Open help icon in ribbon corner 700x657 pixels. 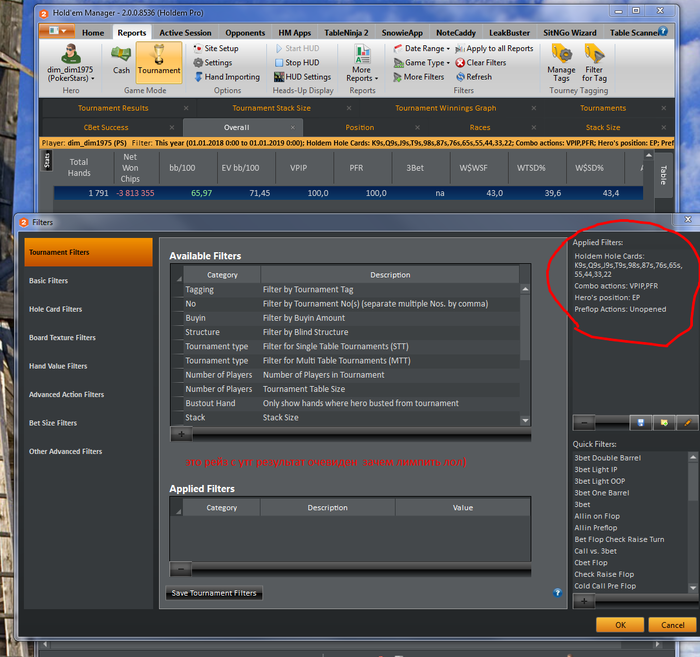point(663,31)
